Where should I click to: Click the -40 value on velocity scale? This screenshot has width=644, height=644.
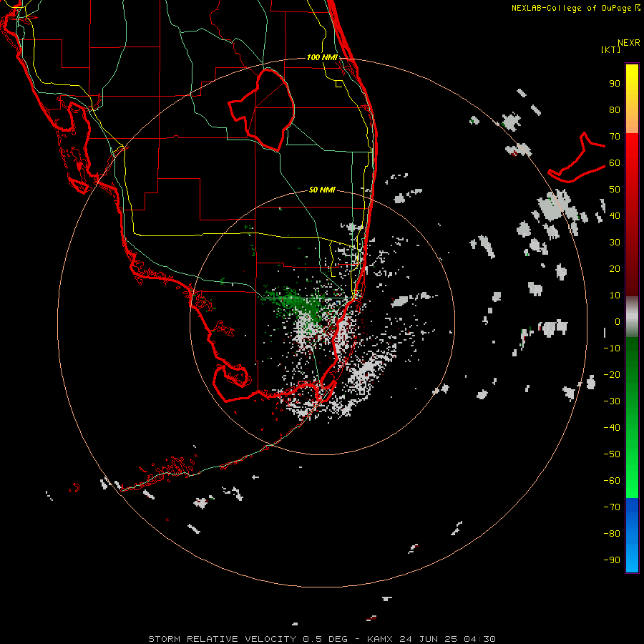612,428
